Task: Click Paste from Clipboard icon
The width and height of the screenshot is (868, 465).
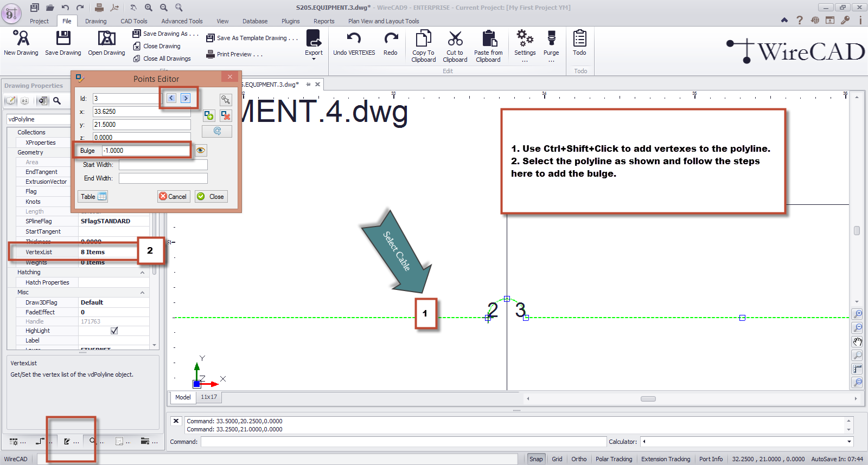Action: [x=489, y=38]
